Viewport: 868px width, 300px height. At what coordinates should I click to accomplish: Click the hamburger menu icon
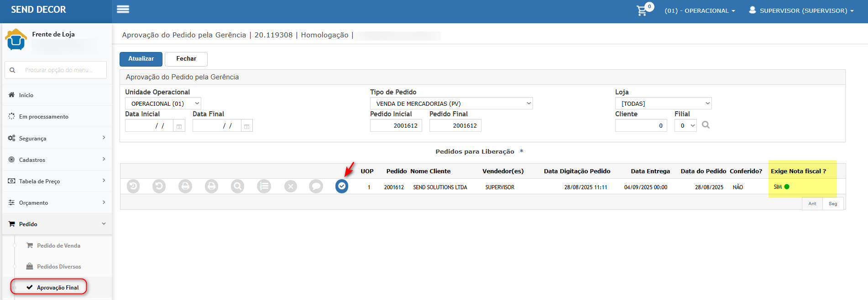(x=123, y=10)
